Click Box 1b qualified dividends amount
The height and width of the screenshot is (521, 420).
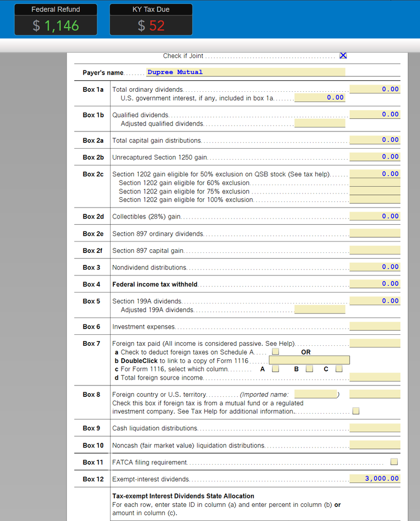[375, 114]
